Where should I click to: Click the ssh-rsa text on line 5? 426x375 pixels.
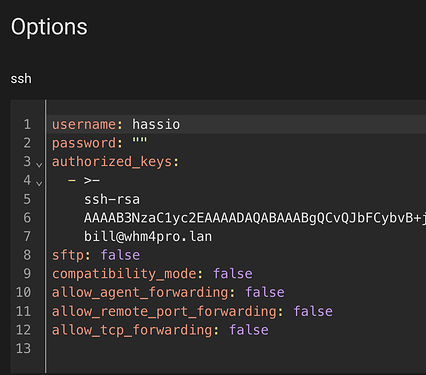(x=112, y=199)
